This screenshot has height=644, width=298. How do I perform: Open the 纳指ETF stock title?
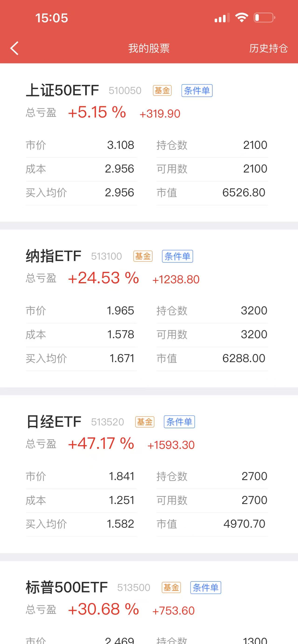54,256
